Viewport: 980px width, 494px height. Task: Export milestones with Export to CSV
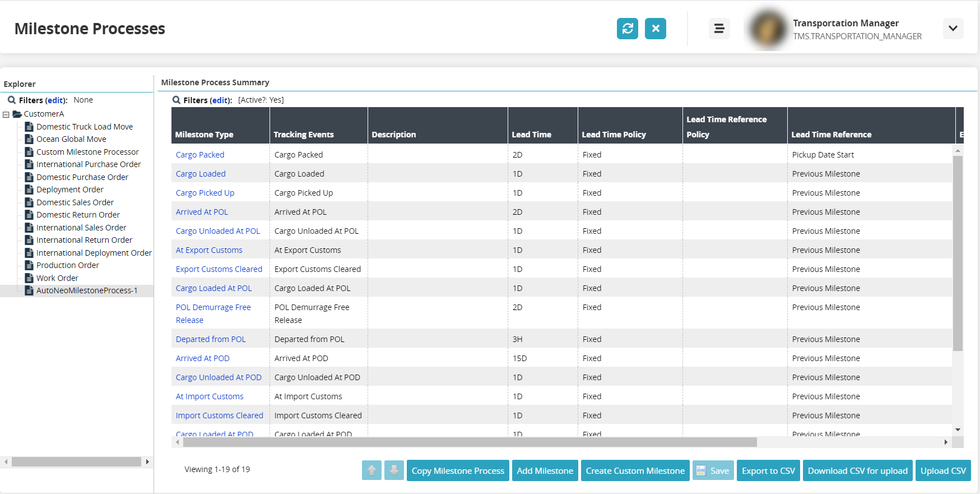coord(768,470)
